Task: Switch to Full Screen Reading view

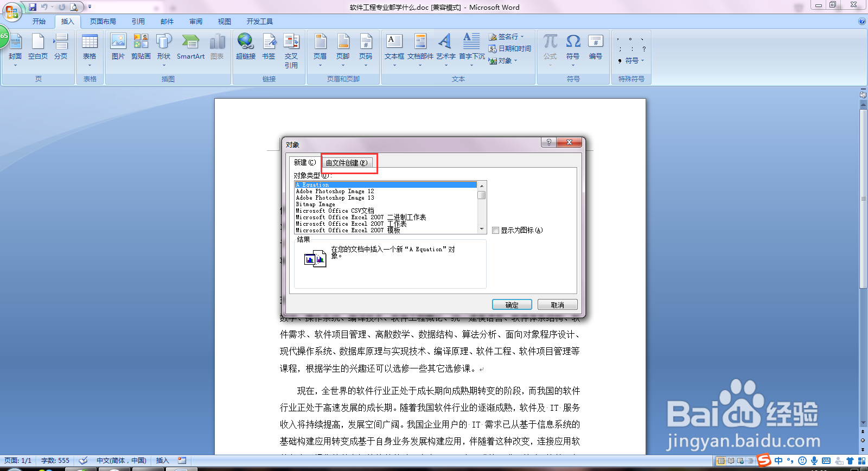Action: point(731,461)
